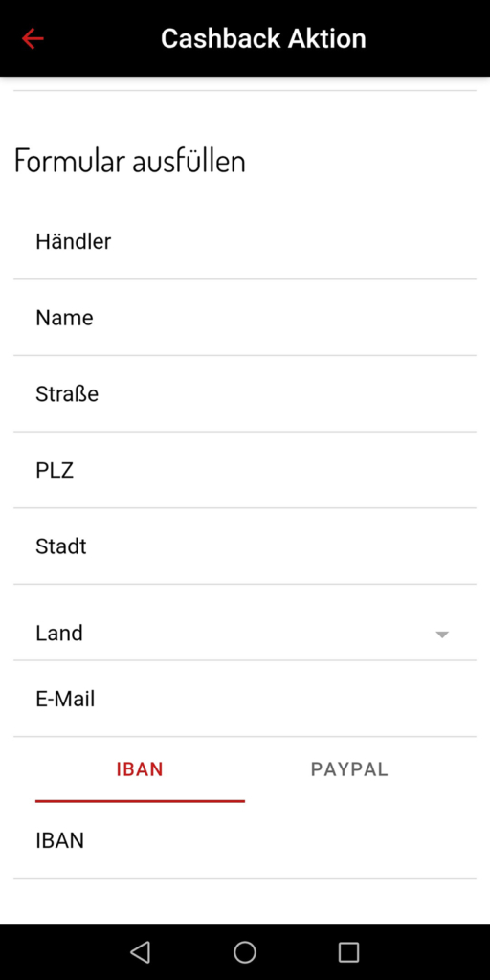Click into the Name field
The width and height of the screenshot is (490, 980).
245,318
